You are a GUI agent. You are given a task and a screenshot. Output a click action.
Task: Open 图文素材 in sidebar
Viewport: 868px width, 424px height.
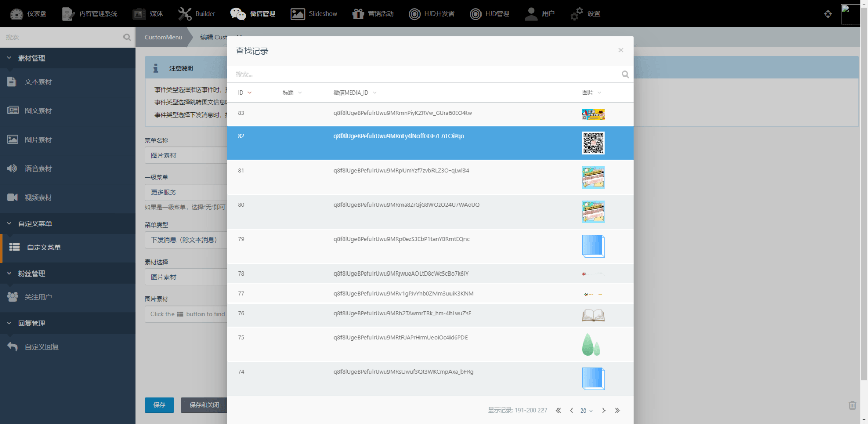(68, 111)
